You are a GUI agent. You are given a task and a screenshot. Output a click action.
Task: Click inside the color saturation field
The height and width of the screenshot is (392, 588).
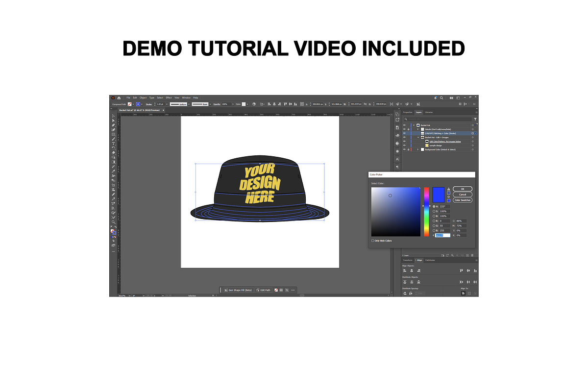396,212
